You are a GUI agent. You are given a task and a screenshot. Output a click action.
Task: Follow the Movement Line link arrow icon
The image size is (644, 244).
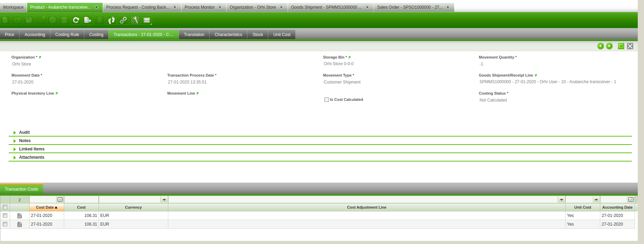coord(197,93)
